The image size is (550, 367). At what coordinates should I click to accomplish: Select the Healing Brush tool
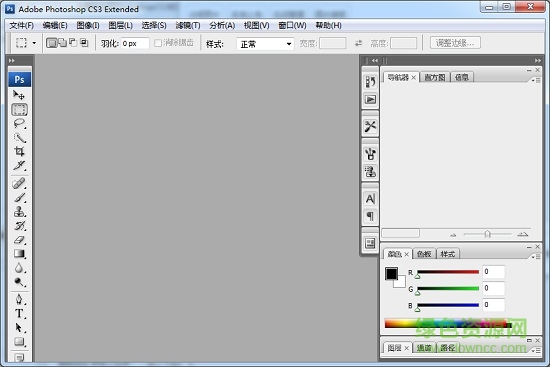coord(19,183)
